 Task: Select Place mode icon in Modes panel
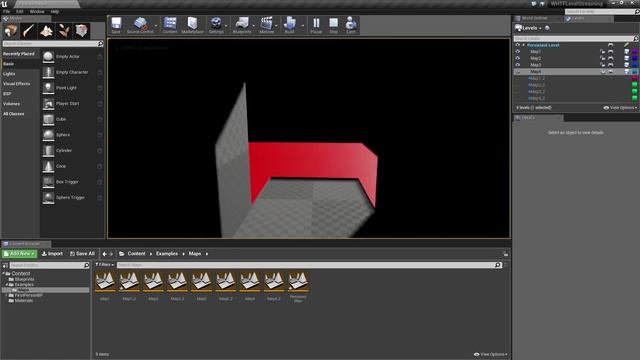11,31
